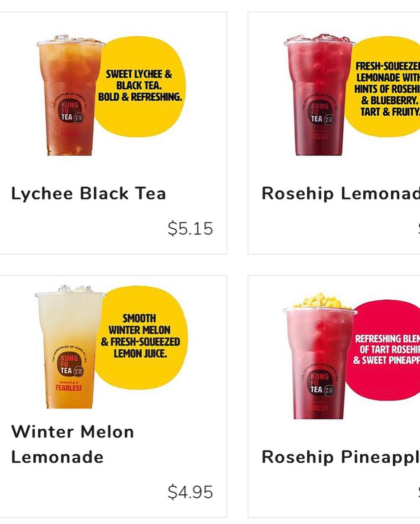Tap the smooth winter melon yellow bubble
This screenshot has height=524, width=420.
(141, 336)
